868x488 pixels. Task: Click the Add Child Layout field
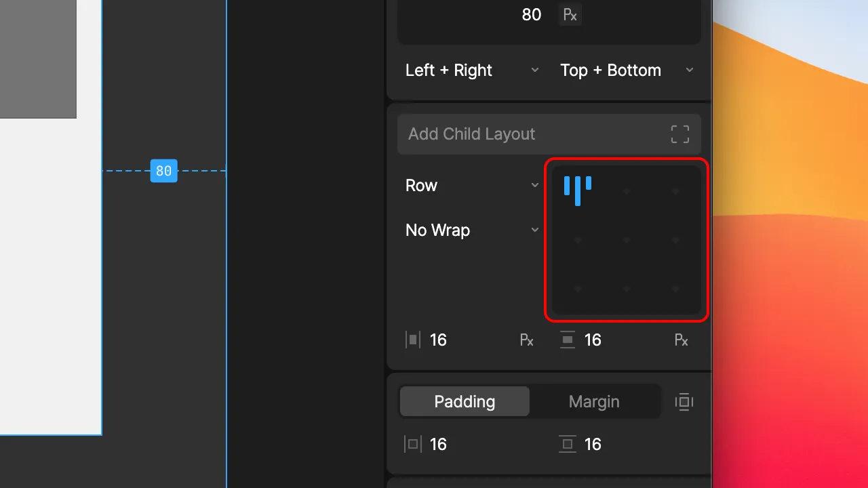coord(549,134)
